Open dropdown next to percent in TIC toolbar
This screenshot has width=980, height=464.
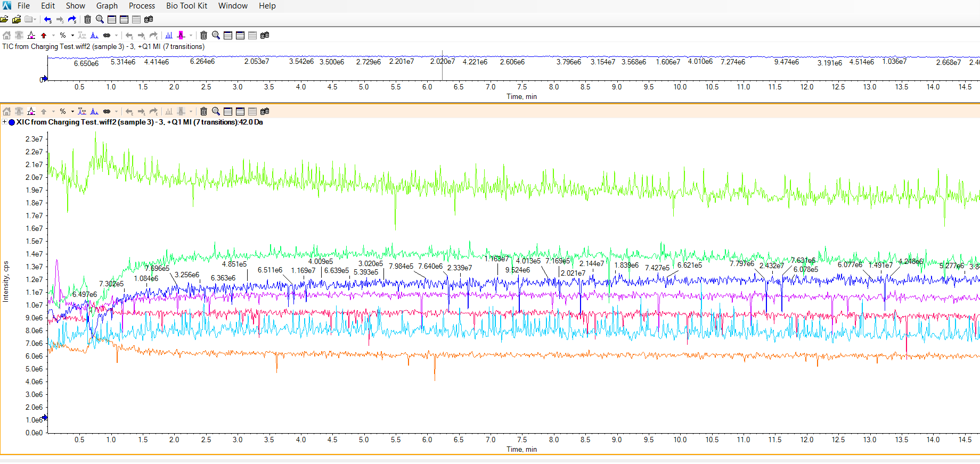click(72, 36)
